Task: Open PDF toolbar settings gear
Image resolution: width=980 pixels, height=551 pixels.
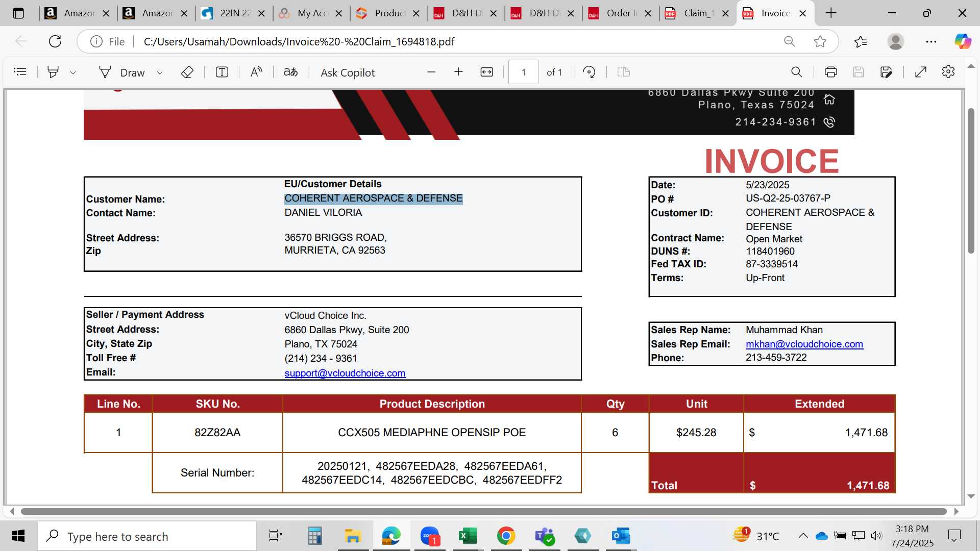Action: click(x=948, y=72)
